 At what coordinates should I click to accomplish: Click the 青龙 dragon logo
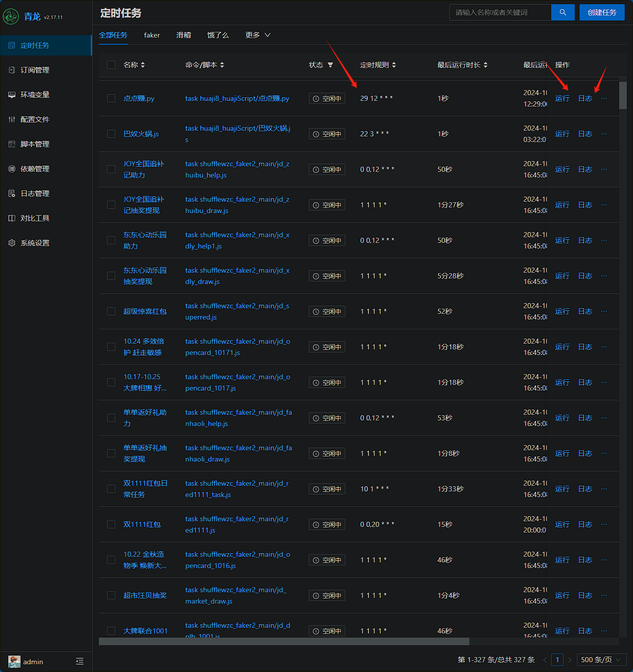(x=11, y=16)
